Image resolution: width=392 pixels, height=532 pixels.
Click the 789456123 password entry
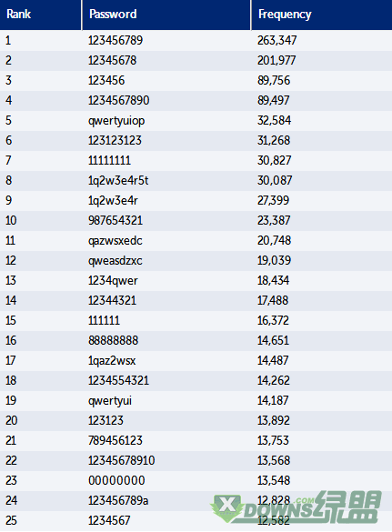pyautogui.click(x=116, y=441)
